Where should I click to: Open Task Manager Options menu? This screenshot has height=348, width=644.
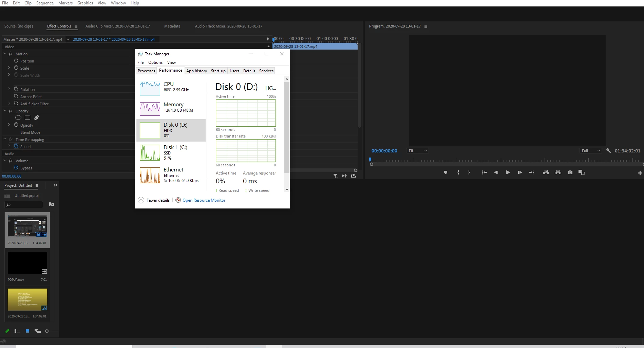[x=155, y=62]
